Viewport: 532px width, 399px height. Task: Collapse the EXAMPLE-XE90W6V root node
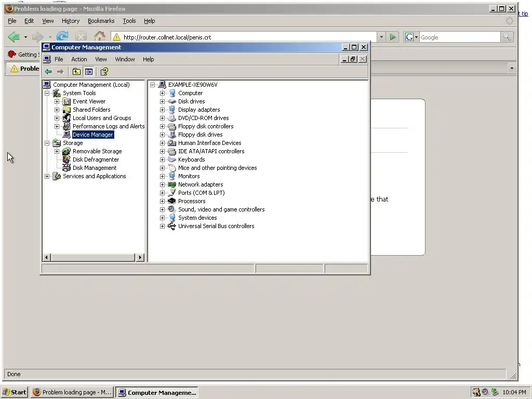tap(152, 85)
